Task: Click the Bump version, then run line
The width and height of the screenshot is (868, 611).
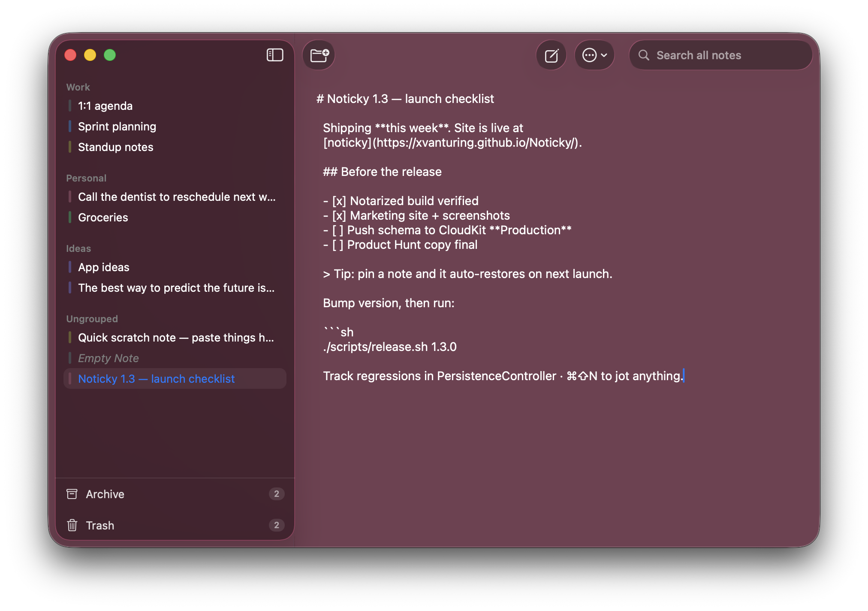Action: tap(389, 303)
